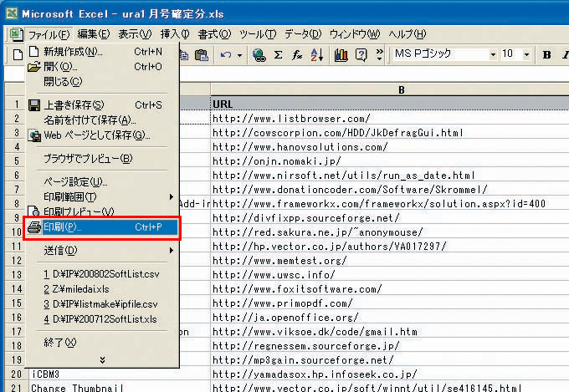The height and width of the screenshot is (392, 569).
Task: Choose 新規作成(N) from File menu
Action: [x=102, y=52]
